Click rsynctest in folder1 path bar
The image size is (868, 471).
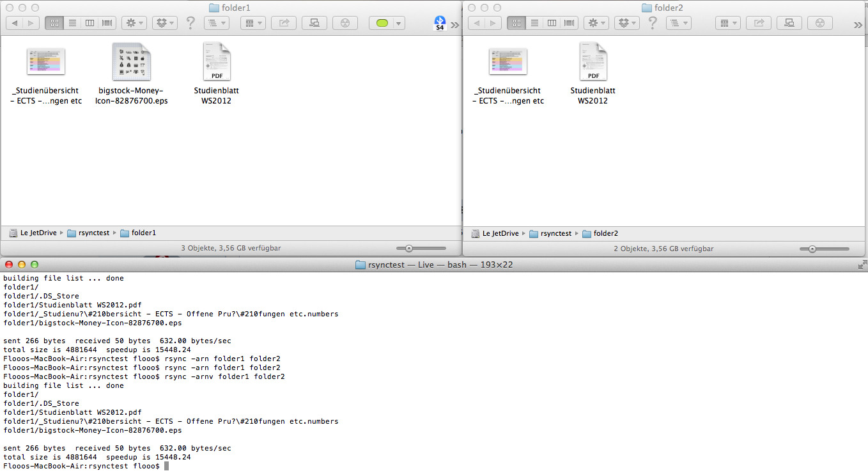[x=88, y=233]
